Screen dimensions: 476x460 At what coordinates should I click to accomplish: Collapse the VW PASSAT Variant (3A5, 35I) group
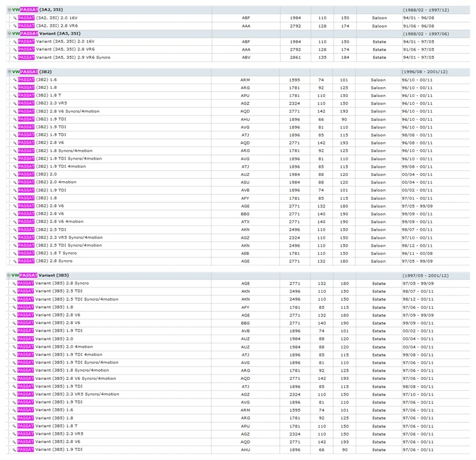tap(9, 34)
